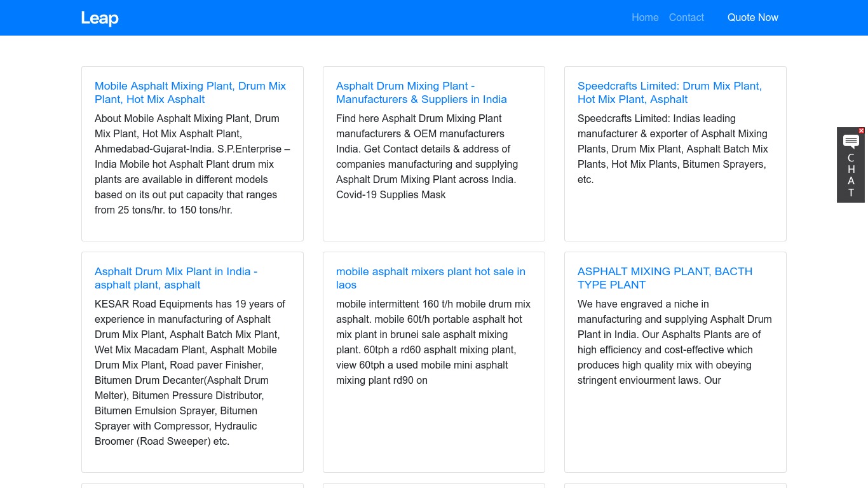Click the Leap logo in header
The width and height of the screenshot is (868, 488).
click(100, 18)
